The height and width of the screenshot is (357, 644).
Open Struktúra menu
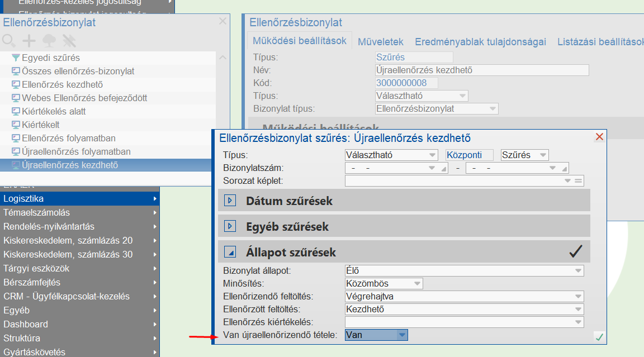tap(80, 338)
